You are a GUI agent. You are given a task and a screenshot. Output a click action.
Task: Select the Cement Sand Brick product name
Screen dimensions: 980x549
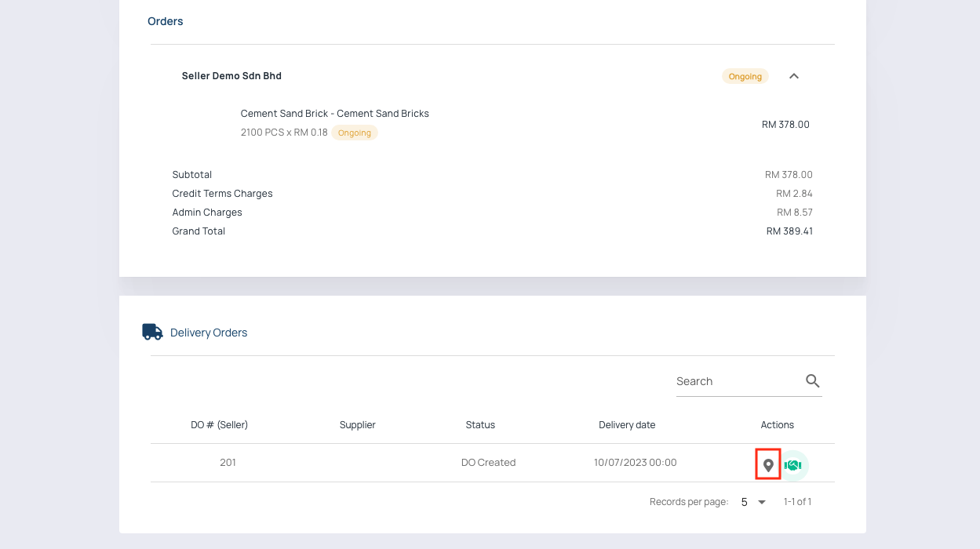point(334,114)
